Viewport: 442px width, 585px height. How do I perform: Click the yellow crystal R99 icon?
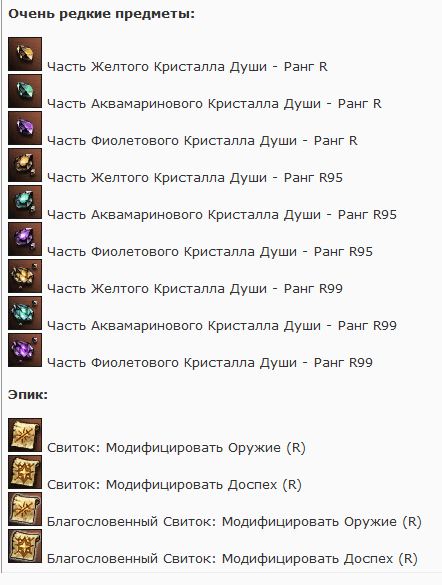click(25, 276)
